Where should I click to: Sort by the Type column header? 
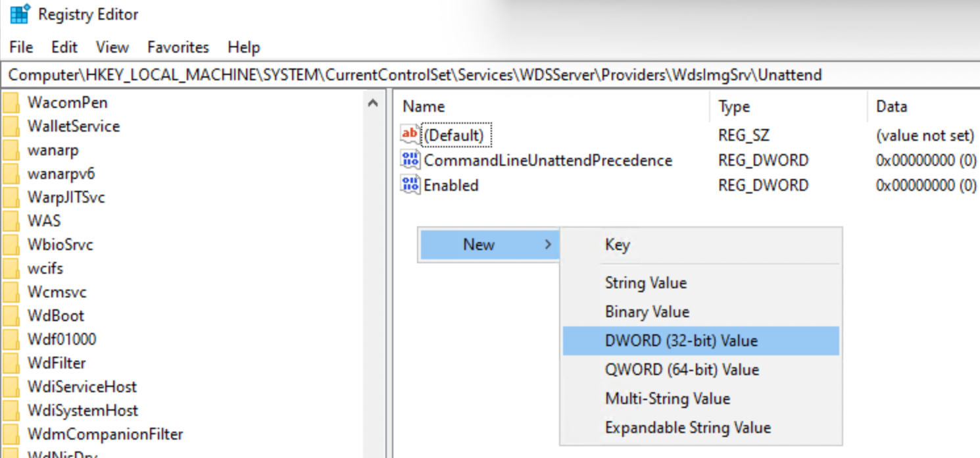[x=733, y=107]
